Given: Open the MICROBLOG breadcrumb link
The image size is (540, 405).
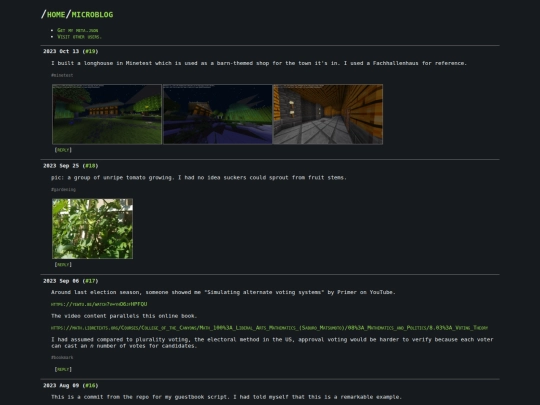Looking at the screenshot, I should tap(92, 14).
